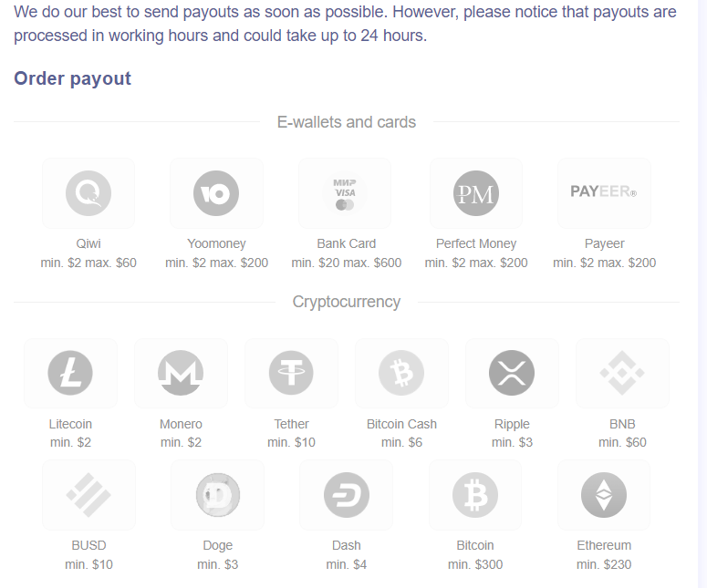Screen dimensions: 707x588
Task: Choose the Payeer payout logo
Action: coord(604,191)
